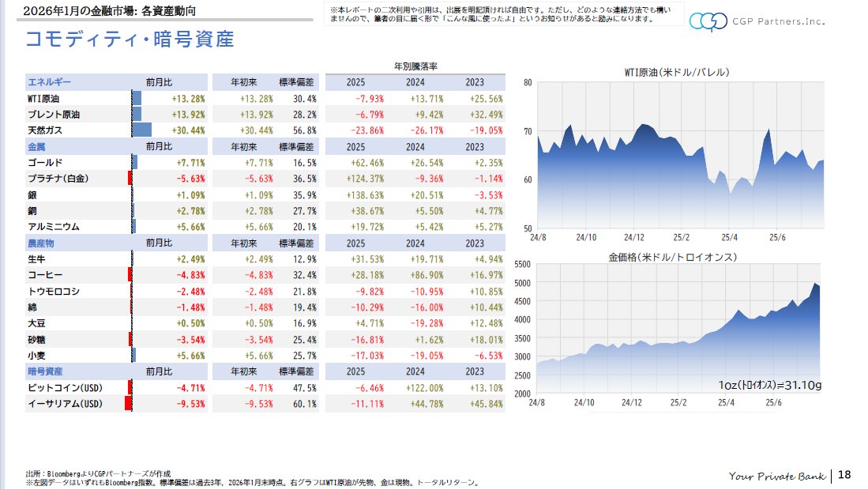Click the small bar next to ゴールド

pos(136,164)
